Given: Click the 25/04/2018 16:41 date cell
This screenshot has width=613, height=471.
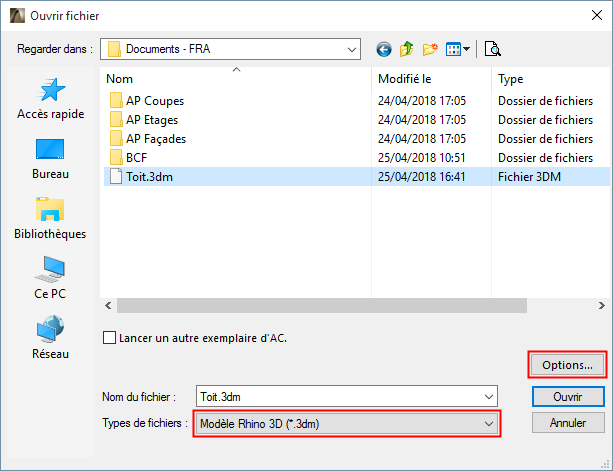Looking at the screenshot, I should [x=421, y=177].
